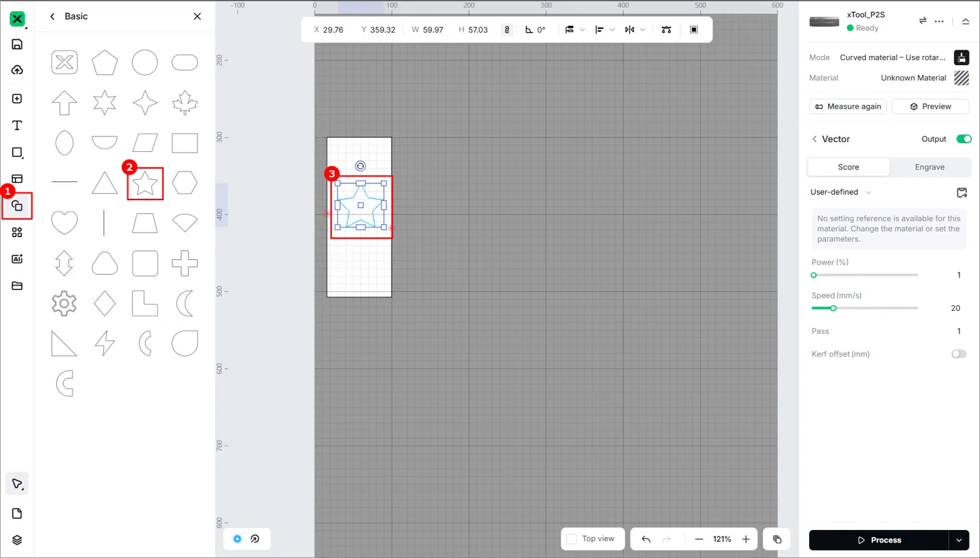Viewport: 980px width, 558px height.
Task: Click the import image plus icon
Action: [17, 99]
